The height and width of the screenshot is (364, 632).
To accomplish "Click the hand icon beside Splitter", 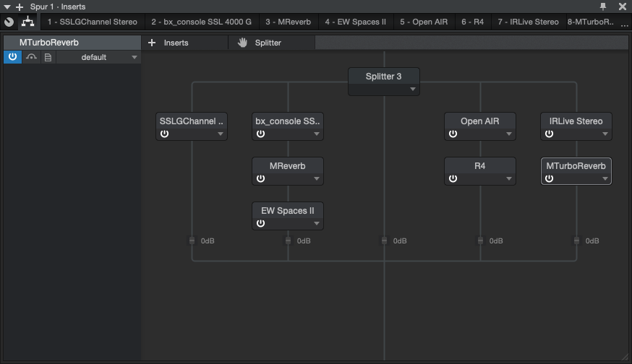I will coord(243,43).
